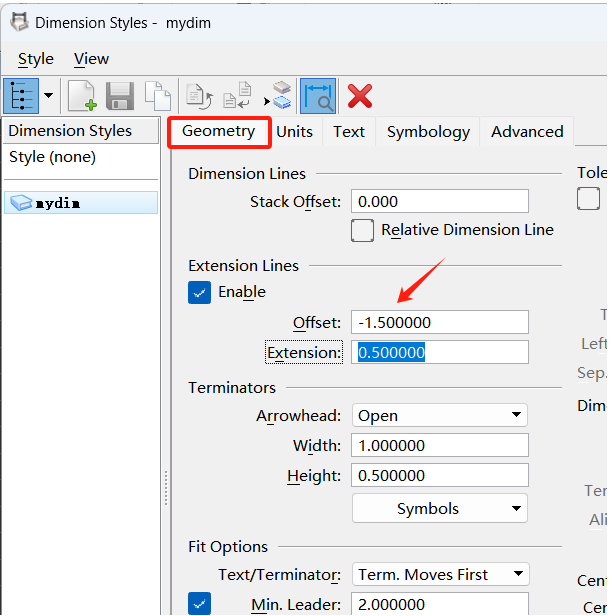Click the Stack Offset input field
Screen dimensions: 612x616
(x=440, y=202)
